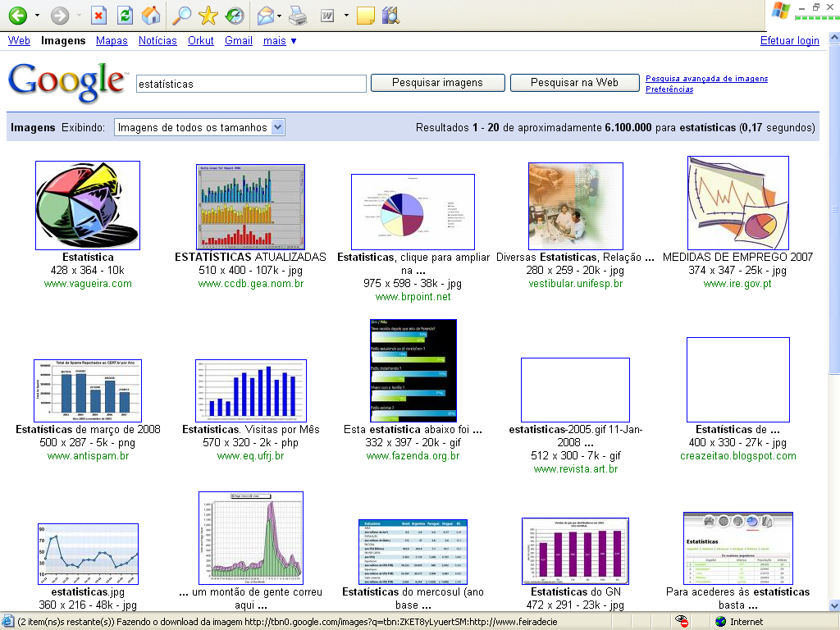840x630 pixels.
Task: Open the 'Estatística' pie chart thumbnail
Action: click(88, 205)
